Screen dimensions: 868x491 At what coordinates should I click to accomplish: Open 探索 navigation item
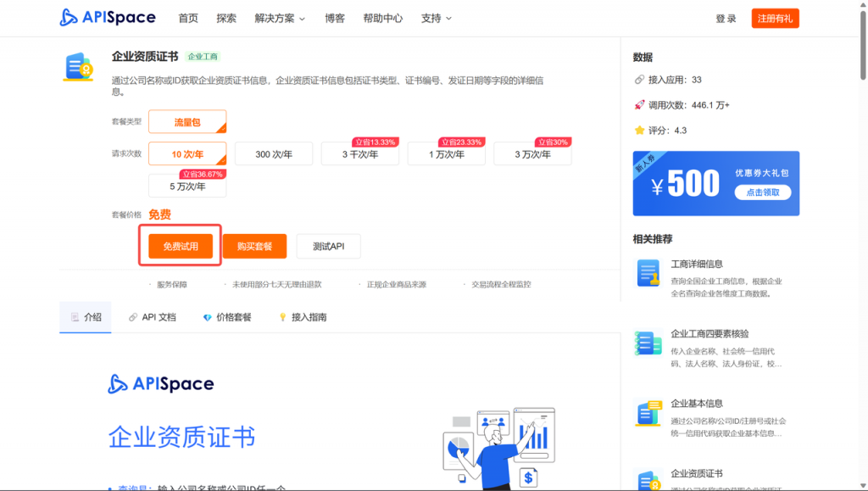tap(225, 19)
